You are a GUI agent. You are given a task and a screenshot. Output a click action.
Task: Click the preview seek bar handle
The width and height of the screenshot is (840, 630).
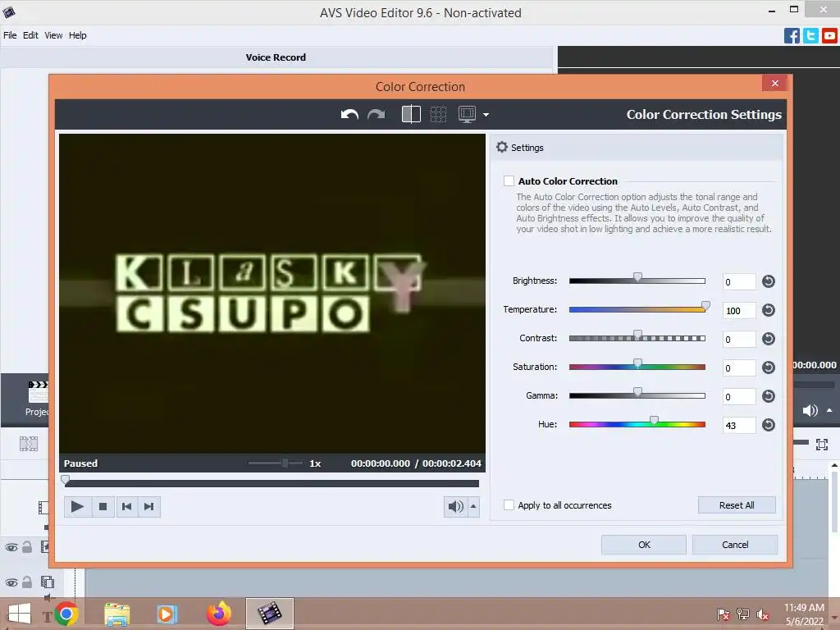66,479
